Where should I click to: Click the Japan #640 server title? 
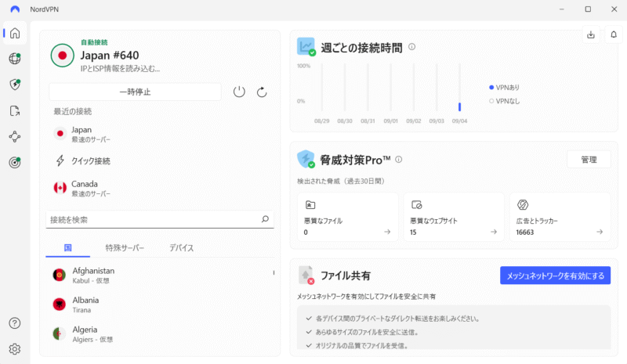pyautogui.click(x=110, y=55)
